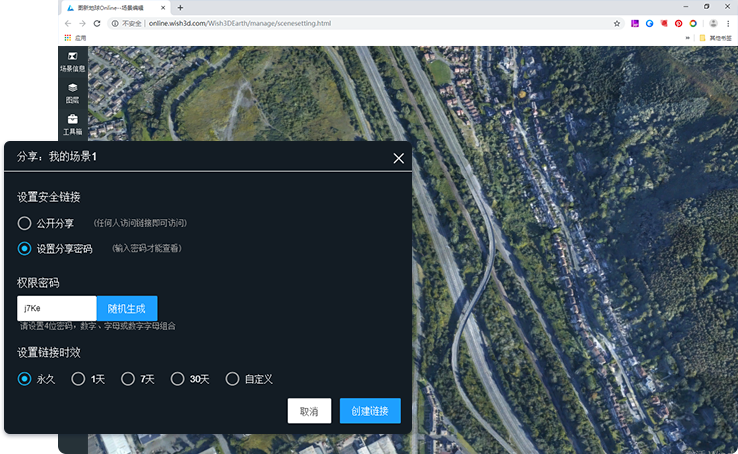This screenshot has height=454, width=738.
Task: Click the Pinterest extension icon
Action: [678, 23]
